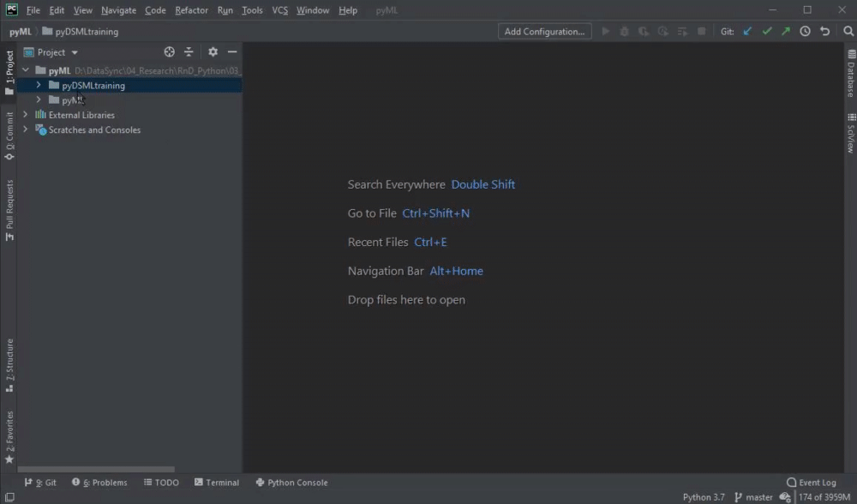Select the pyDSMLtraining tree row
This screenshot has width=857, height=504.
[129, 85]
